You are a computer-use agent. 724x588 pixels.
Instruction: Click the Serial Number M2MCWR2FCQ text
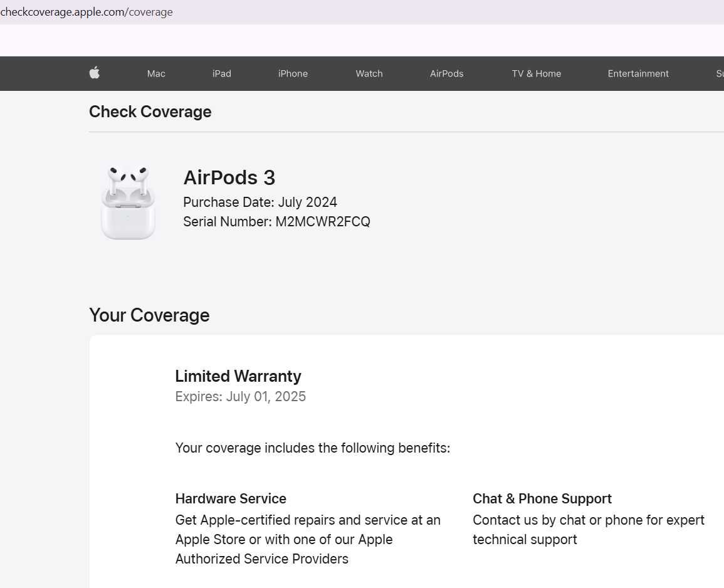(276, 222)
